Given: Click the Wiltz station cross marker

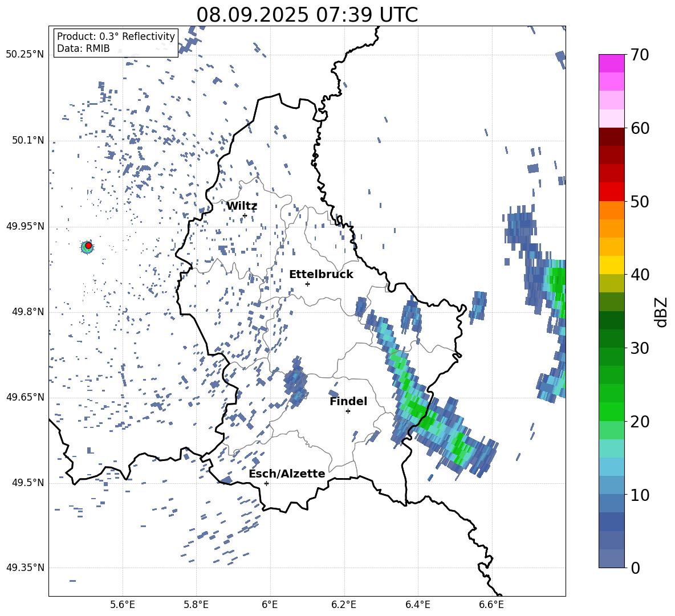Looking at the screenshot, I should (245, 215).
